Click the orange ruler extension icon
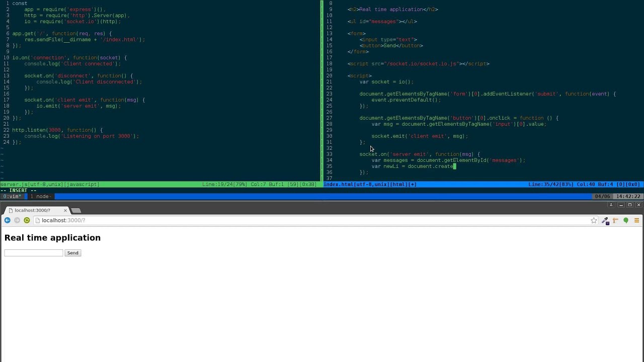 615,220
